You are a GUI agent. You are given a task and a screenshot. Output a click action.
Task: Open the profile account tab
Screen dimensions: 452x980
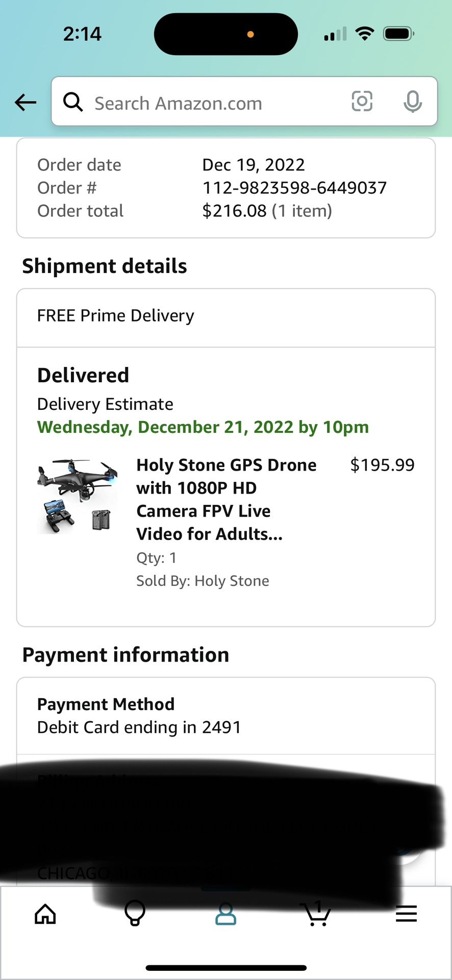[x=225, y=914]
